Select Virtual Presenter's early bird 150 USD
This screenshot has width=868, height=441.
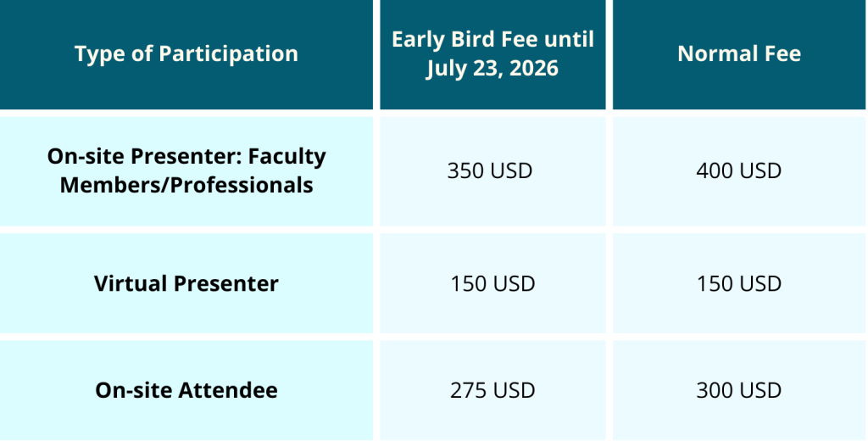pos(492,283)
